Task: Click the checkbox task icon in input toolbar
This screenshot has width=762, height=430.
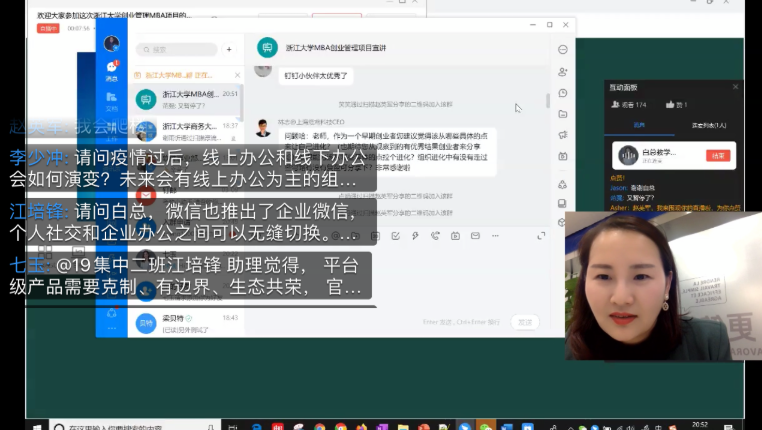Action: (x=396, y=236)
